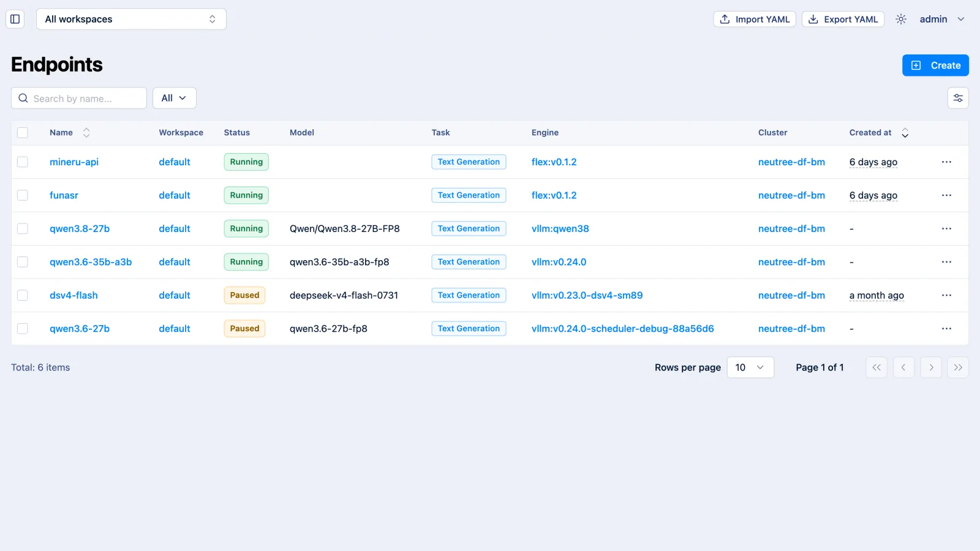
Task: Go to previous page arrow
Action: tap(903, 367)
